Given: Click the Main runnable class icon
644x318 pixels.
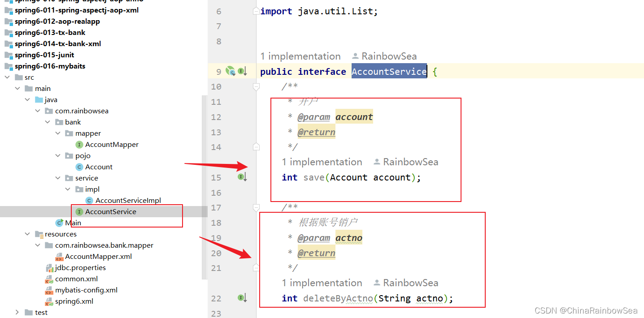Looking at the screenshot, I should point(59,223).
